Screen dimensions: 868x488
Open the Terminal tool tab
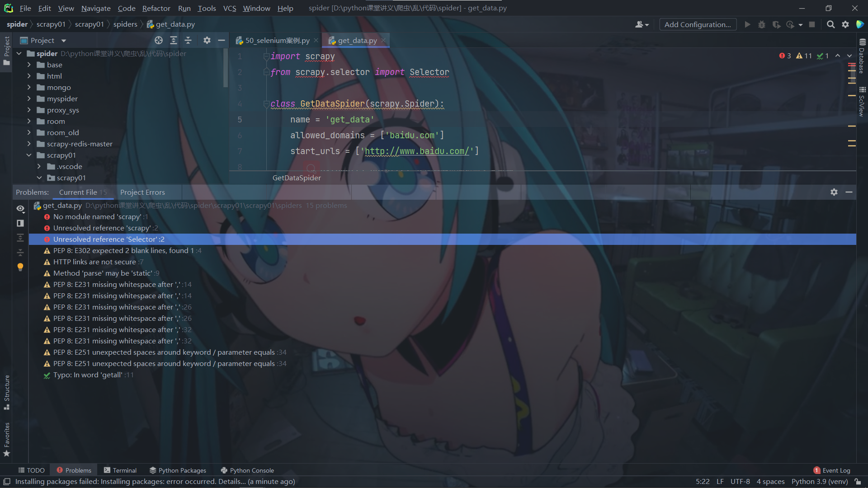tap(120, 470)
